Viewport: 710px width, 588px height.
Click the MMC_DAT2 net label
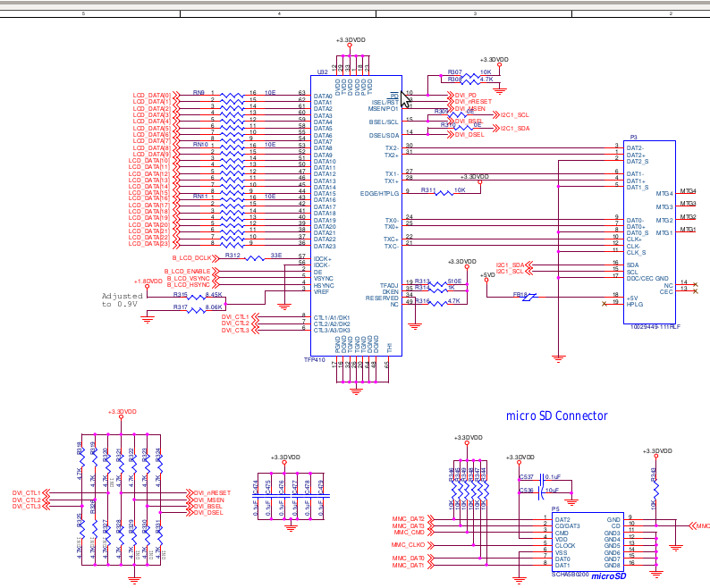coord(409,519)
